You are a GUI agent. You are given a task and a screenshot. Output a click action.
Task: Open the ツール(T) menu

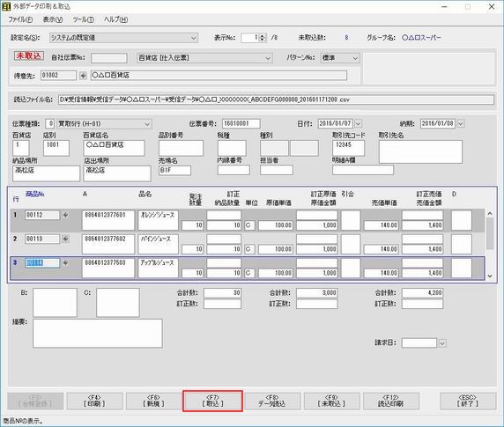pos(83,19)
